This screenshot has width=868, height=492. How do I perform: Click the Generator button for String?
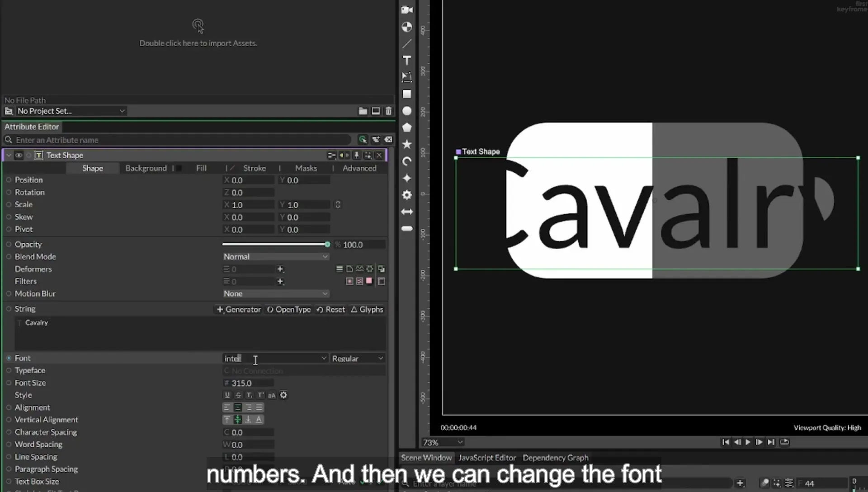[x=239, y=309]
